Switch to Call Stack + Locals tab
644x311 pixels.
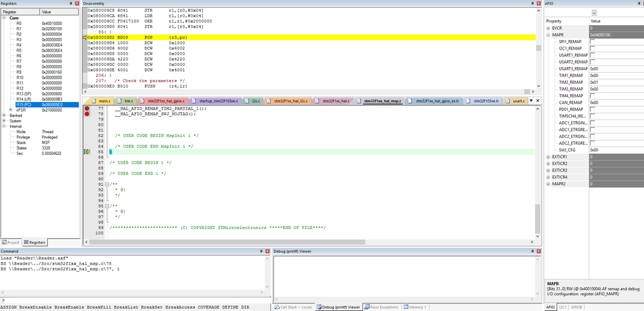click(x=293, y=307)
